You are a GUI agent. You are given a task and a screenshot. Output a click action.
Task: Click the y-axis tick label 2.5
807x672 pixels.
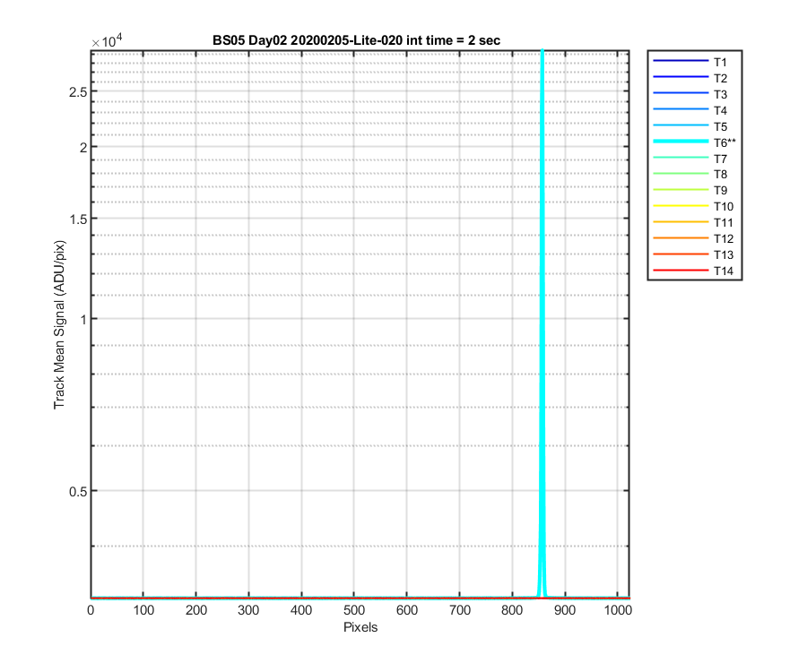click(78, 92)
